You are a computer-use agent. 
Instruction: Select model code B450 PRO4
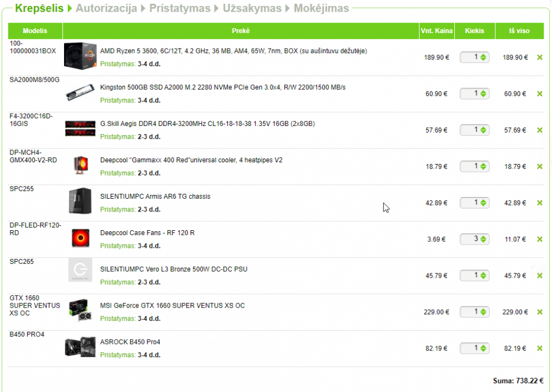26,334
